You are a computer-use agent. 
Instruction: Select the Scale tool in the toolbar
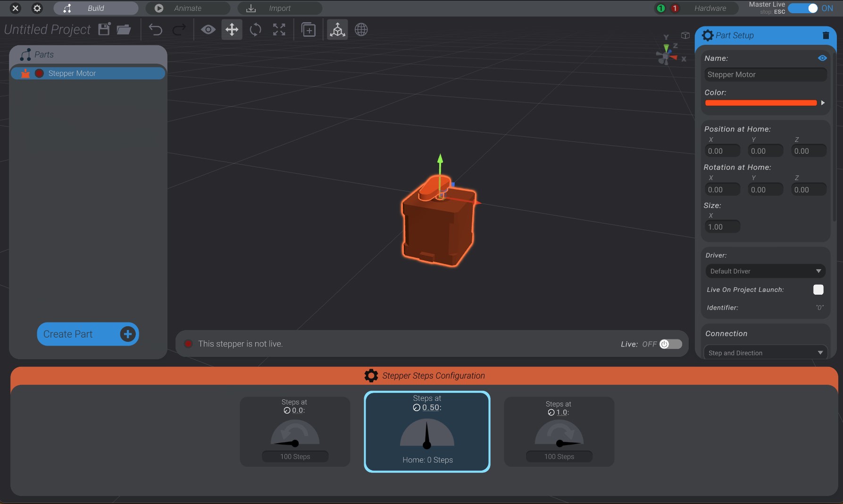[x=279, y=29]
